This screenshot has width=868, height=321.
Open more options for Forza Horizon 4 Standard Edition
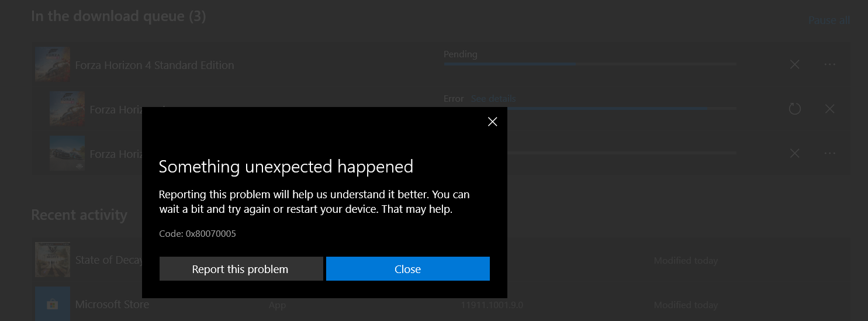[x=829, y=64]
